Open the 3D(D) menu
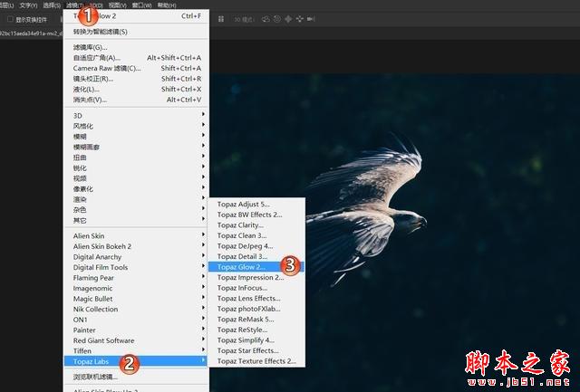The height and width of the screenshot is (392, 580). coord(96,5)
